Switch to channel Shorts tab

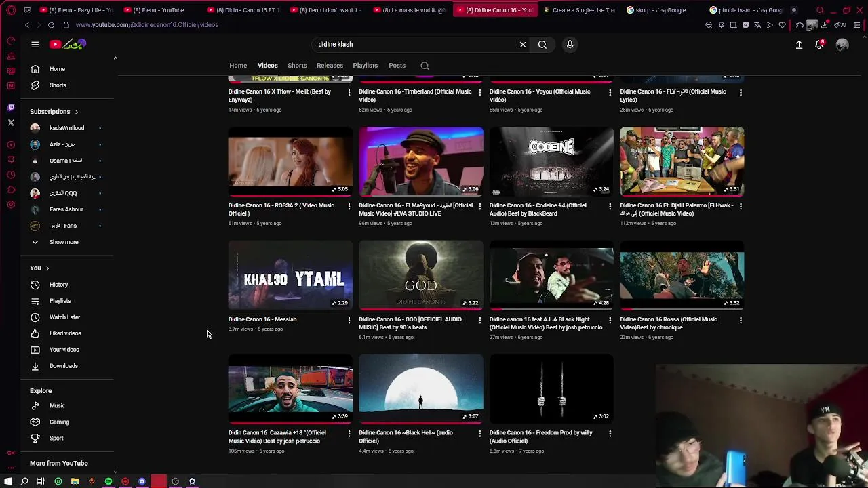[x=297, y=66]
